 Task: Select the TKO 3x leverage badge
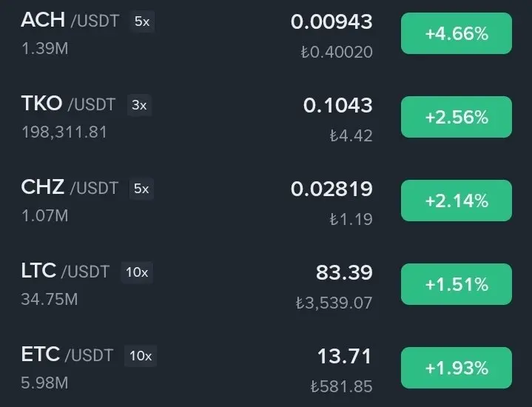pos(139,105)
